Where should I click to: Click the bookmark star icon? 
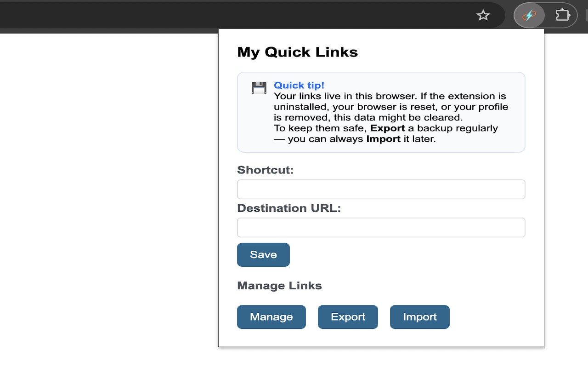click(483, 16)
